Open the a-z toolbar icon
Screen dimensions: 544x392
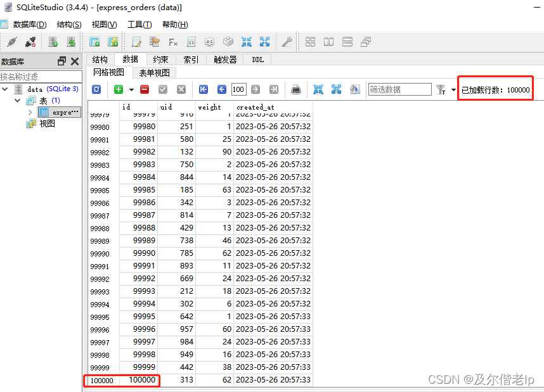point(210,42)
